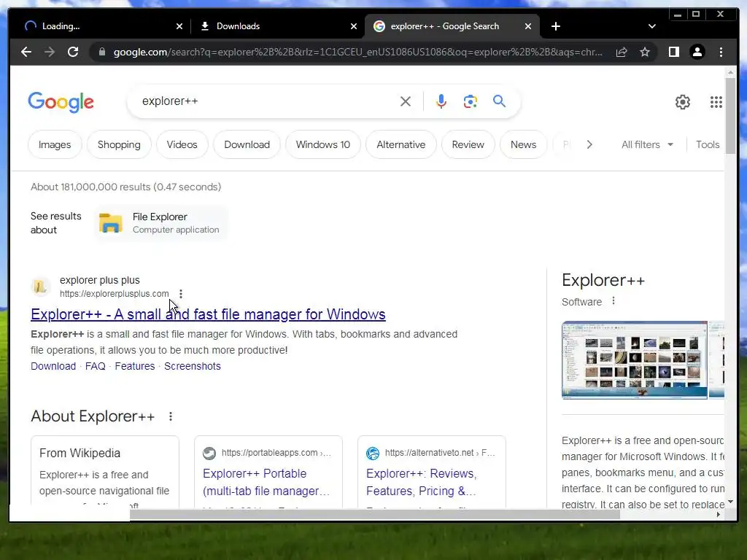Open the FAQ sitelink
Image resolution: width=747 pixels, height=560 pixels.
point(96,366)
